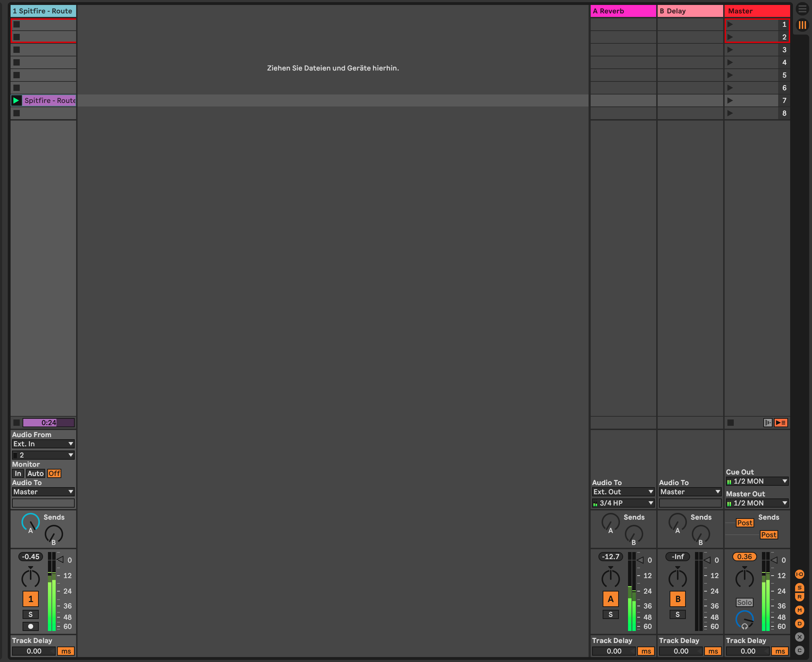
Task: Select the Master track header
Action: [x=757, y=11]
